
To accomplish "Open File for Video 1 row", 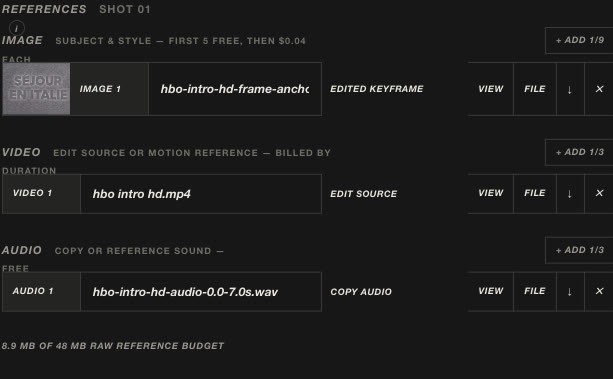I will [x=534, y=194].
